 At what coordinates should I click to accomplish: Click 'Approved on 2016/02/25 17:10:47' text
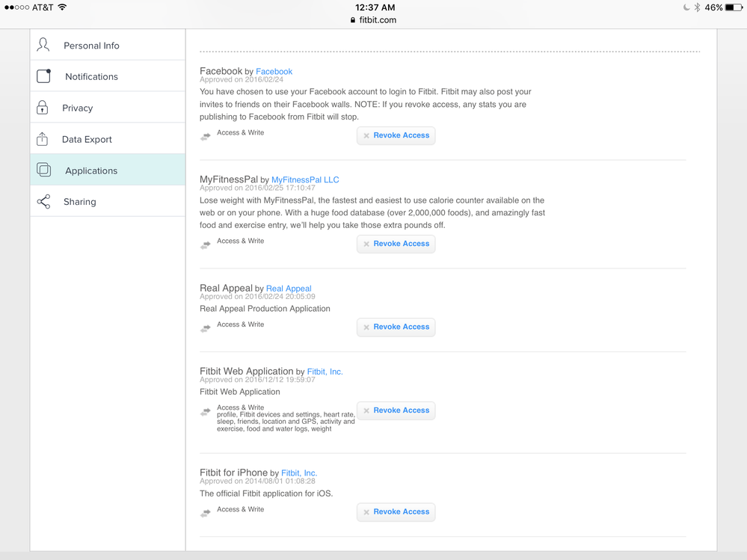click(x=257, y=188)
